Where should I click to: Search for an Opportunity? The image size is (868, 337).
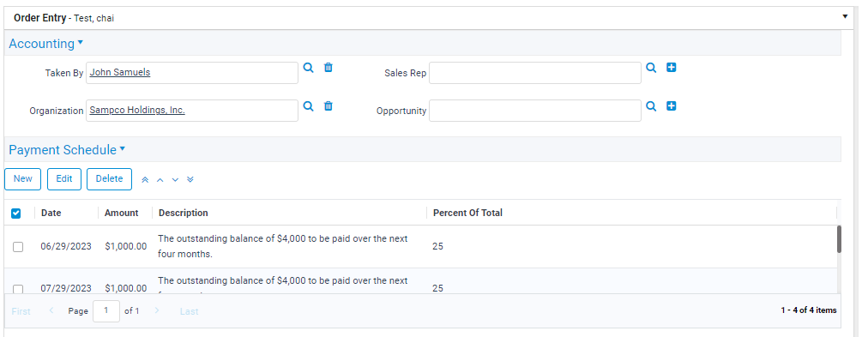[x=652, y=106]
